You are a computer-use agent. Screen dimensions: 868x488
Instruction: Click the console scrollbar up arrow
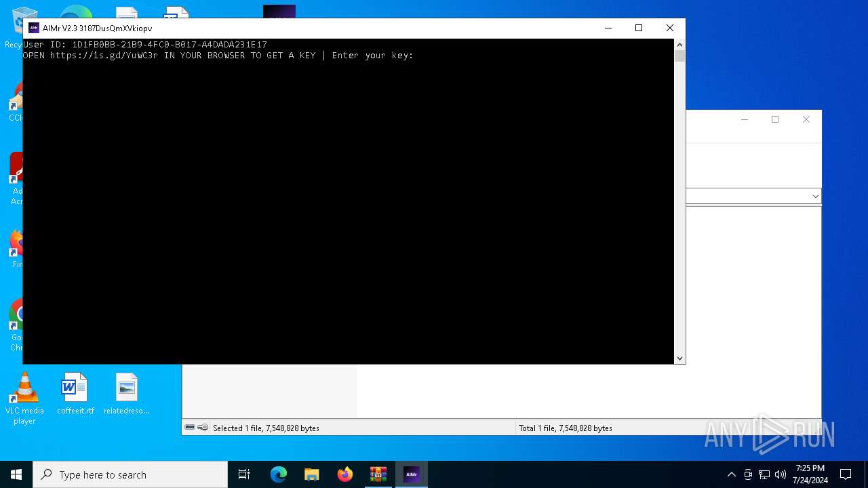click(680, 44)
